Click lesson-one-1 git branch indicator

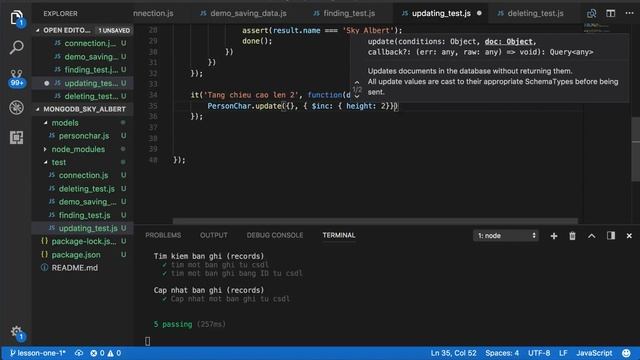[38, 353]
